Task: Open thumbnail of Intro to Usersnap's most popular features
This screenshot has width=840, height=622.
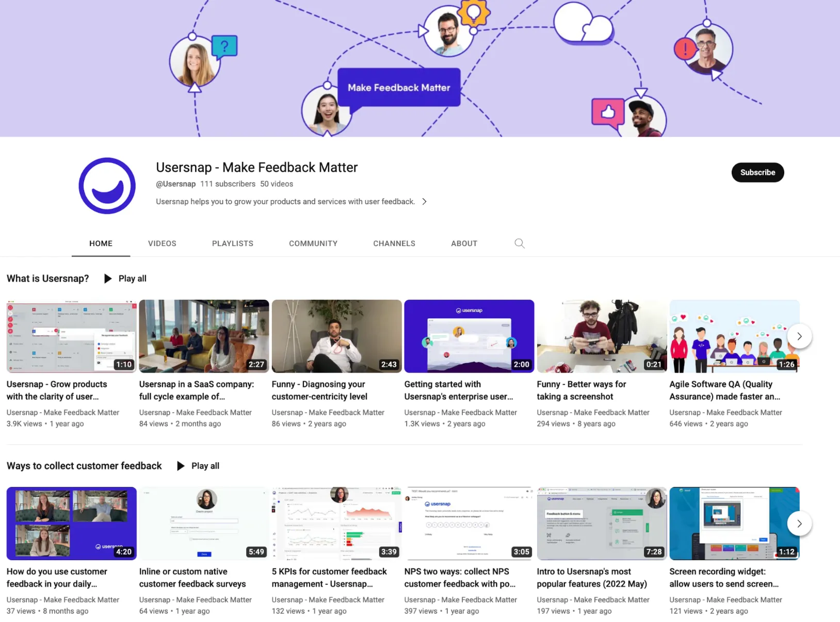Action: [602, 523]
